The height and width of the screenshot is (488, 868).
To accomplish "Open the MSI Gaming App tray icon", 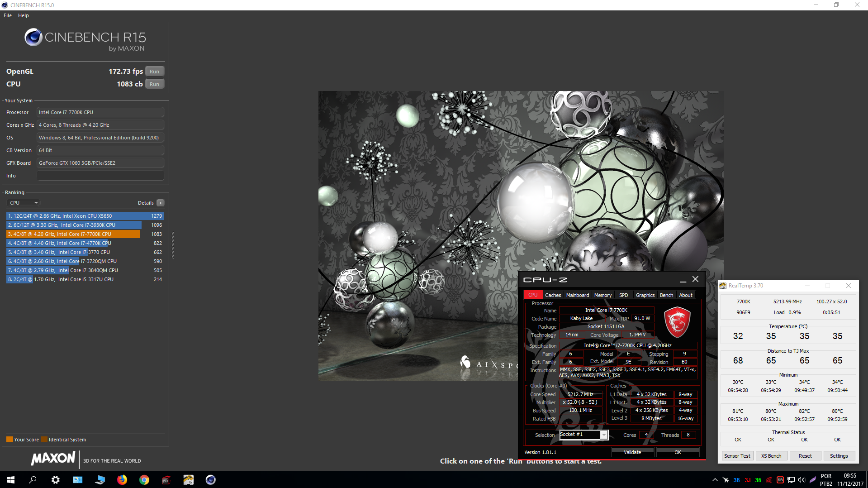I will 769,480.
